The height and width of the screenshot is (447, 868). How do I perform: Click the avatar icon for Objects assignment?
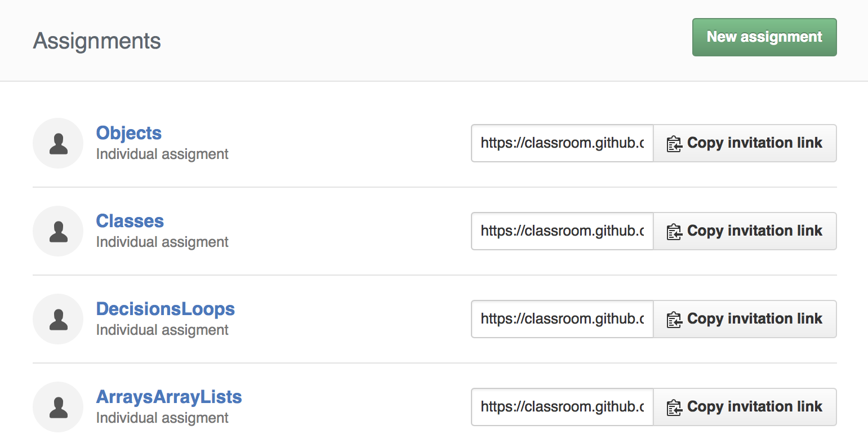[58, 143]
